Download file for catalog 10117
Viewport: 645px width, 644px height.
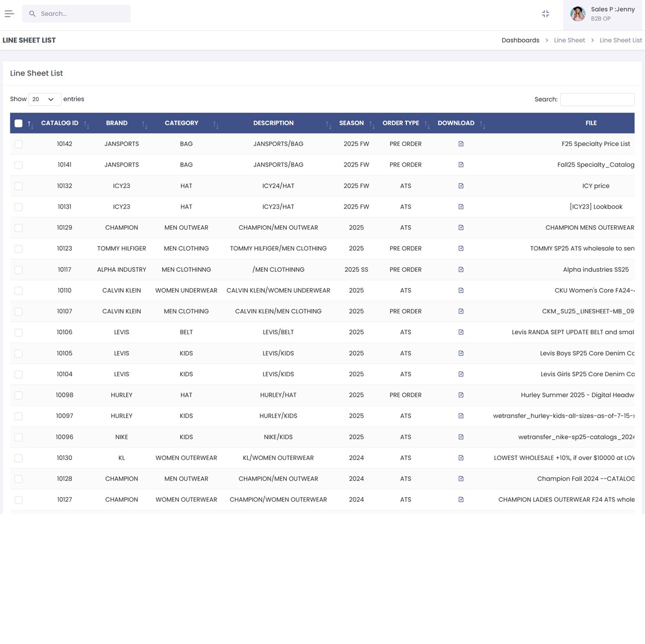tap(461, 269)
